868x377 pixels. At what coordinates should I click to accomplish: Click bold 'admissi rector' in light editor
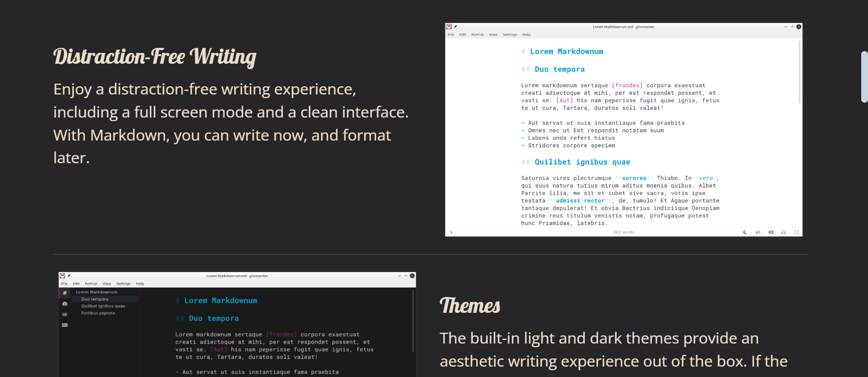pyautogui.click(x=580, y=201)
